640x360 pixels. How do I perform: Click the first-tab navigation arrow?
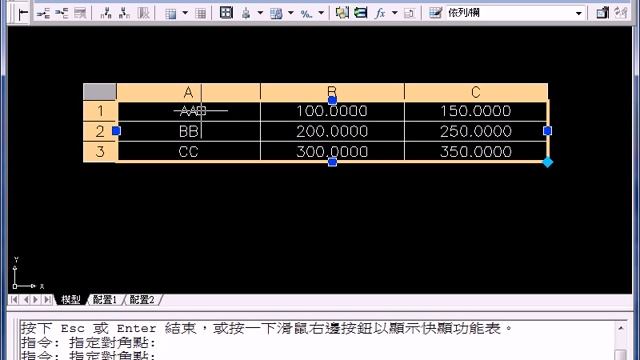pos(14,300)
